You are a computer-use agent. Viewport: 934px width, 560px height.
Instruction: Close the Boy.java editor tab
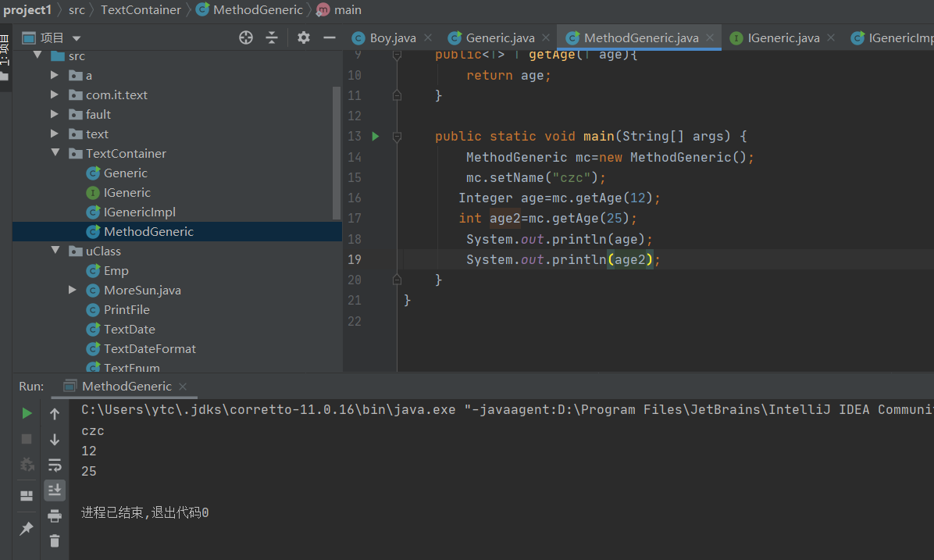[428, 37]
